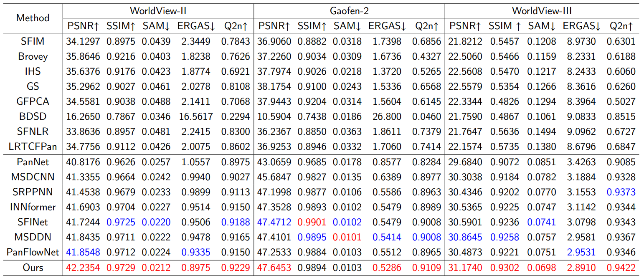The height and width of the screenshot is (278, 644).
Task: Select the INNformer method name
Action: coord(33,207)
